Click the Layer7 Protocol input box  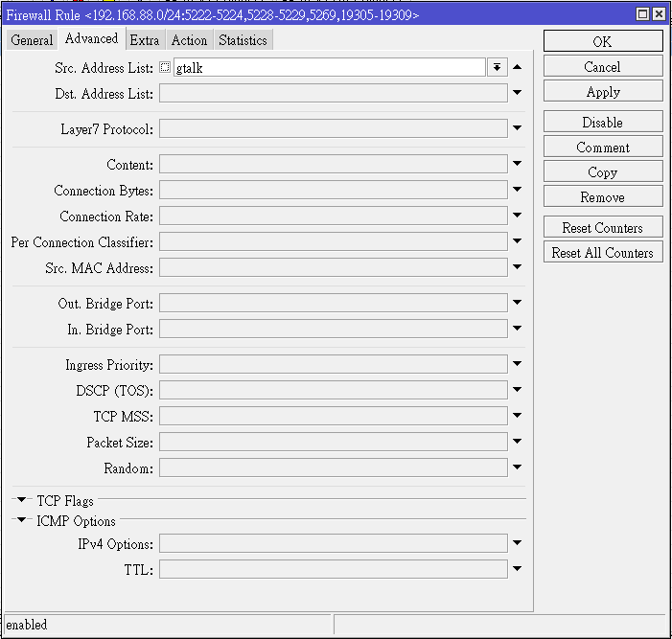[x=334, y=128]
